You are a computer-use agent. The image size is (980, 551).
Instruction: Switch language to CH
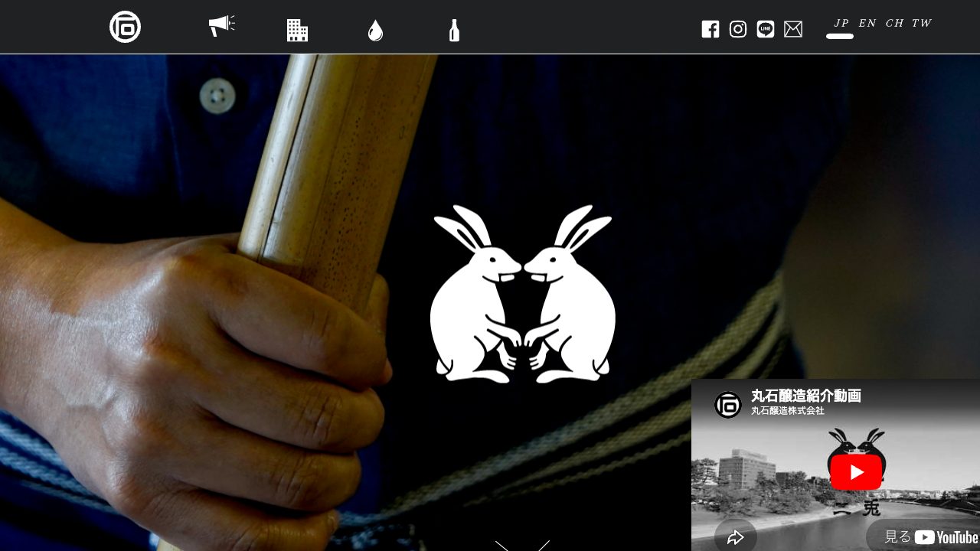tap(894, 23)
